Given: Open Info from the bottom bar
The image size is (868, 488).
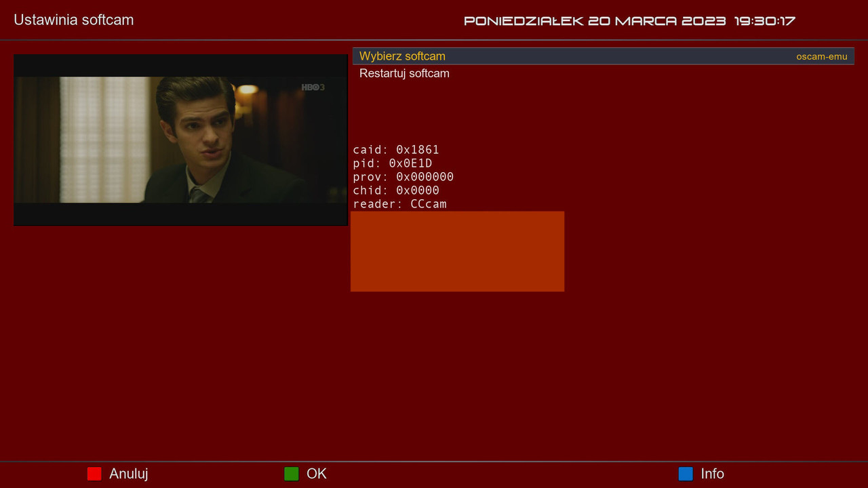Looking at the screenshot, I should pyautogui.click(x=713, y=474).
